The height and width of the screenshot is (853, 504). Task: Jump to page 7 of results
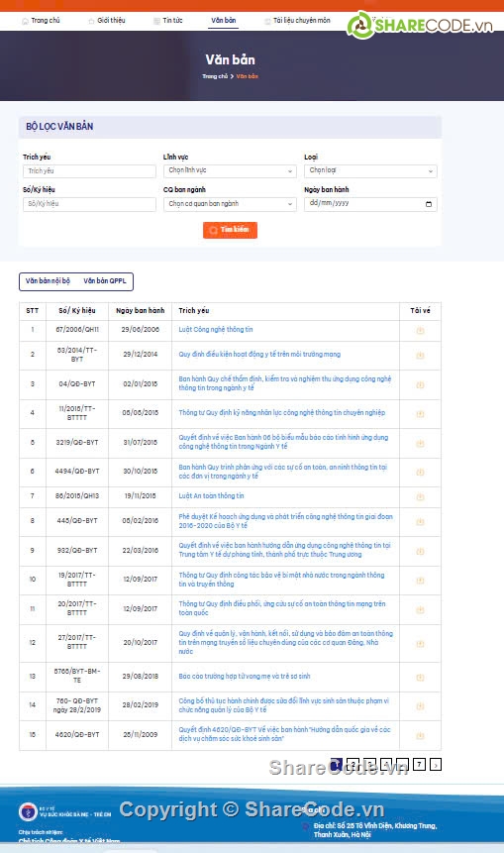point(419,764)
